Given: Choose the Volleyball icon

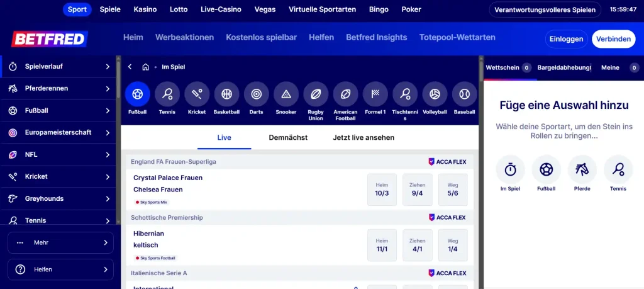Looking at the screenshot, I should (x=435, y=94).
